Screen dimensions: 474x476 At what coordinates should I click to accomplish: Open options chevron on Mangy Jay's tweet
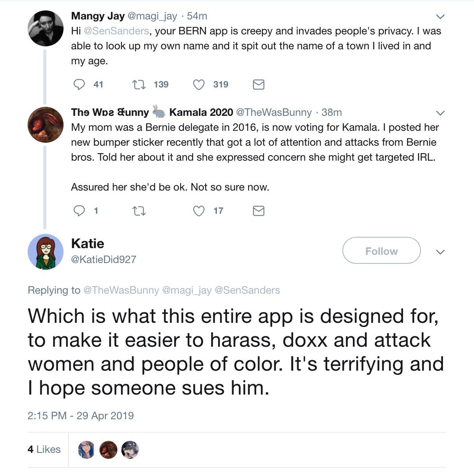440,17
